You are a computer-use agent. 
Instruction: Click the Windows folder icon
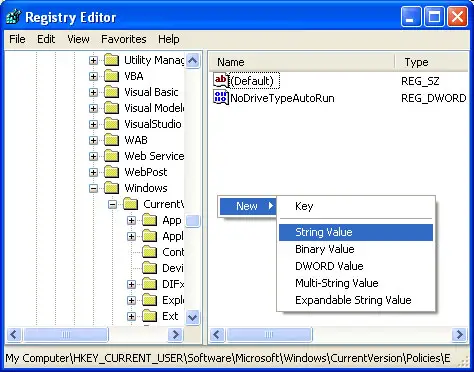112,188
